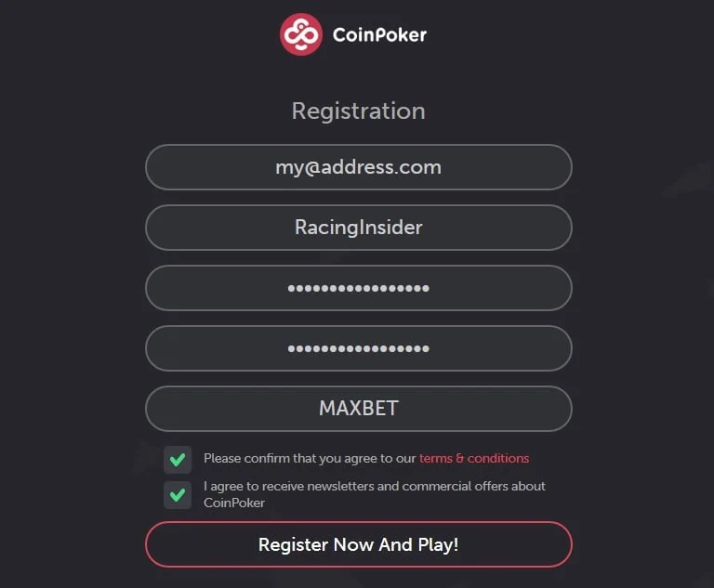Place cursor on the MAXBET code text

(x=358, y=409)
